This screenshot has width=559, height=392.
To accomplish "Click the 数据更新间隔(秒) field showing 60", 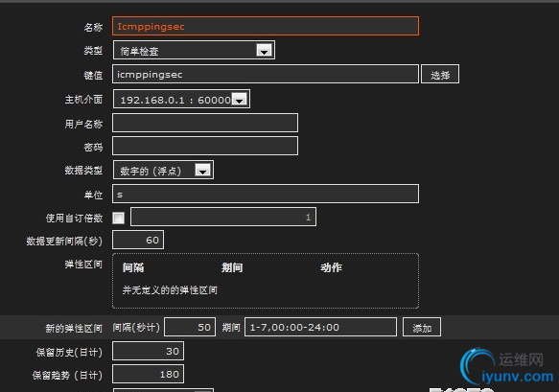I will [x=138, y=240].
